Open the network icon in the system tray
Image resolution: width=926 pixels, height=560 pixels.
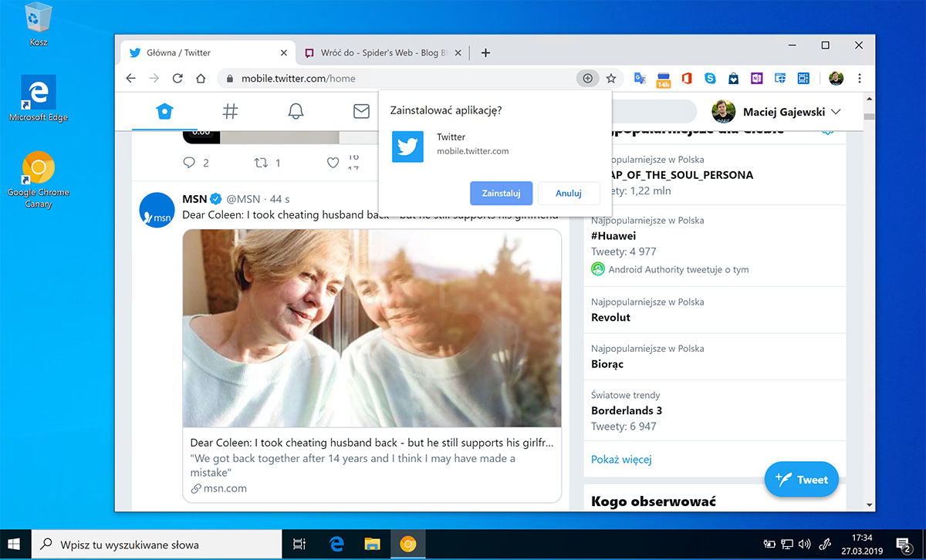787,545
